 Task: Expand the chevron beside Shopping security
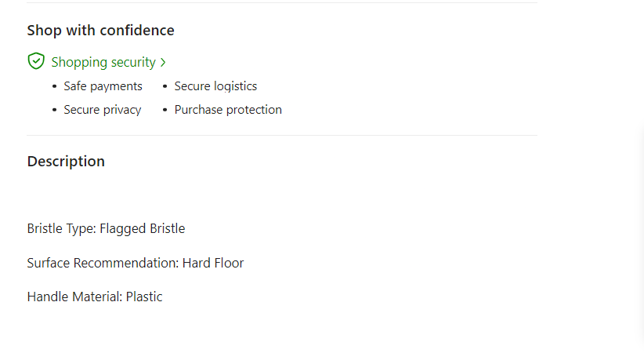(163, 62)
